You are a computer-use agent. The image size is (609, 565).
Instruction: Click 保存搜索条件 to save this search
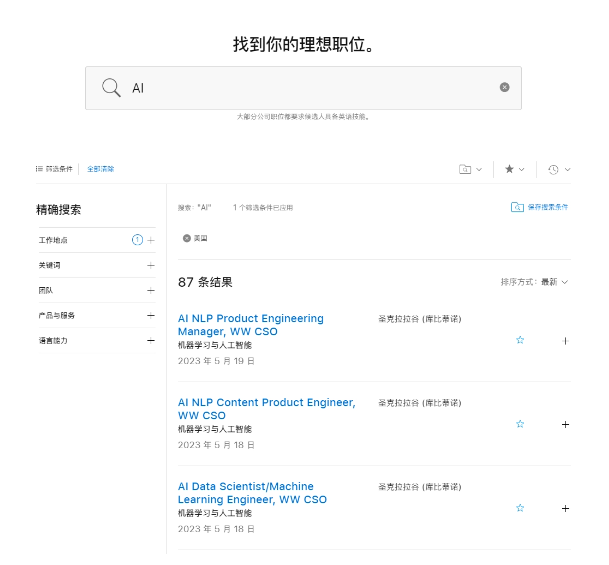click(x=539, y=207)
